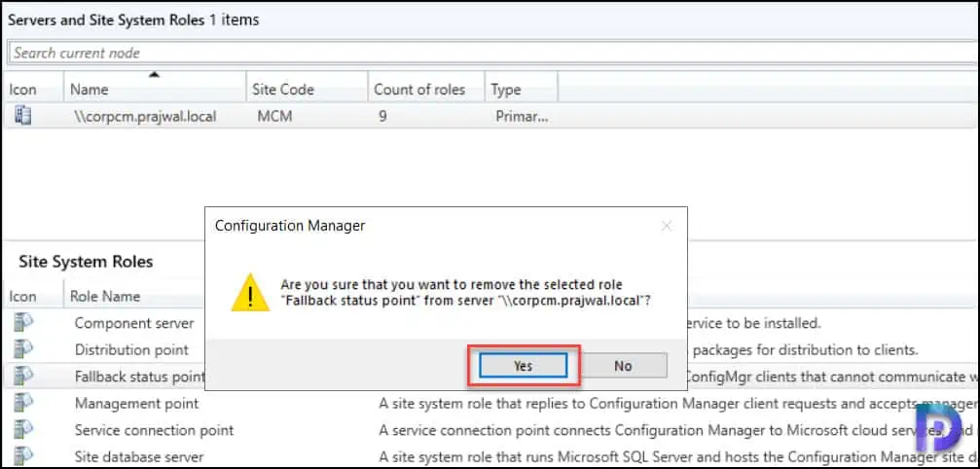Viewport: 980px width, 469px height.
Task: Sort servers by Name column header
Action: (155, 90)
